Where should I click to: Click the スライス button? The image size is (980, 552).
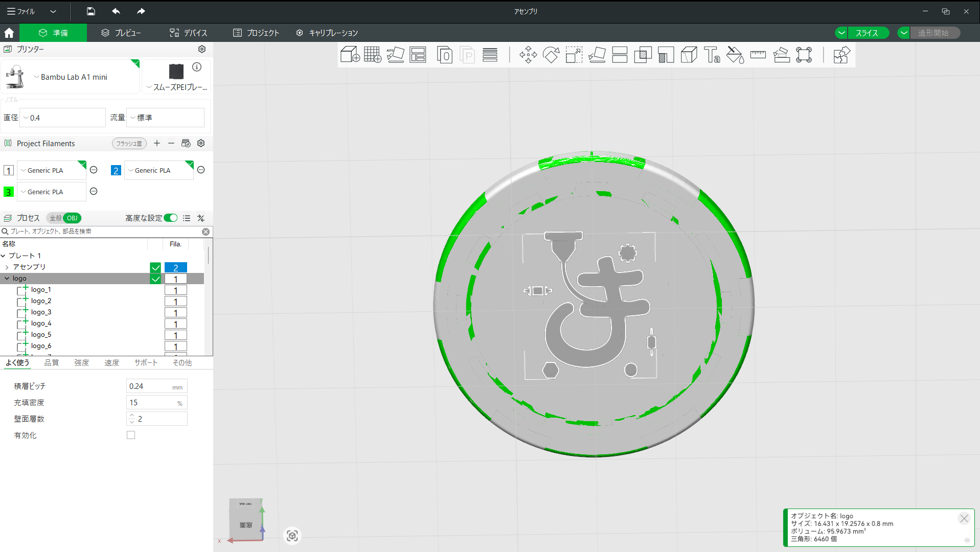pyautogui.click(x=868, y=33)
